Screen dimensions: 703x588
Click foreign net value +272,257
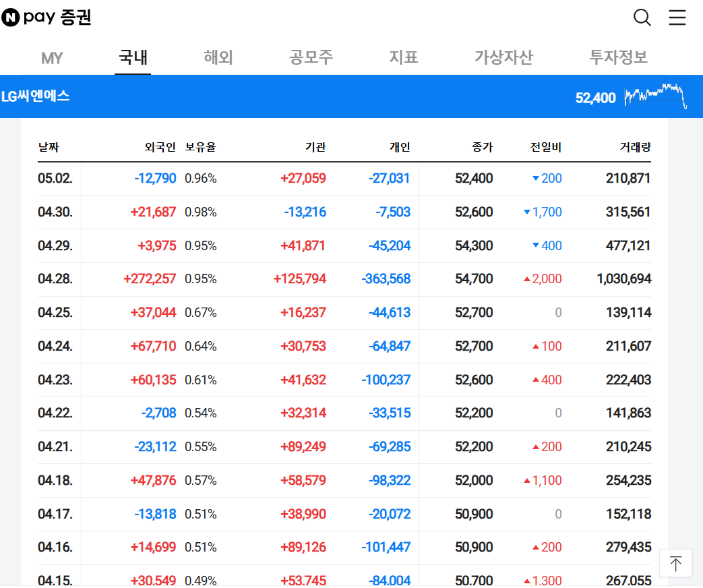pyautogui.click(x=150, y=279)
